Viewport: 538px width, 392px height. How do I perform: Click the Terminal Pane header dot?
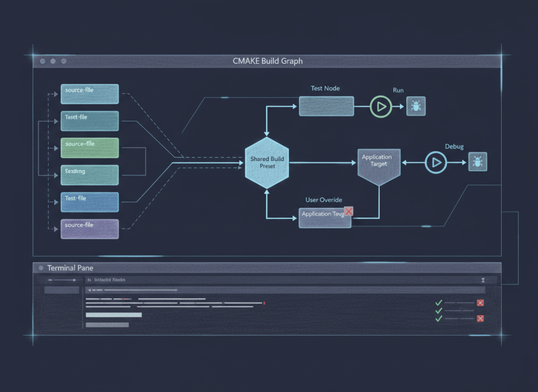tap(41, 268)
